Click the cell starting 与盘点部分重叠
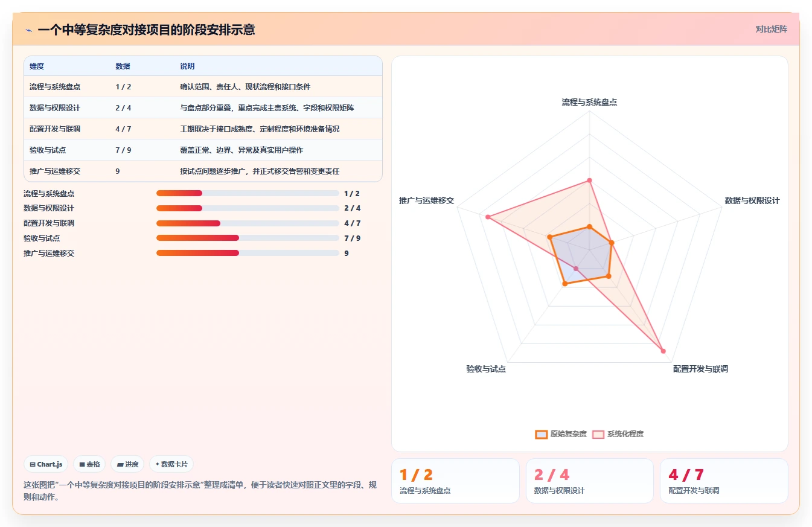This screenshot has width=812, height=527. click(x=267, y=108)
